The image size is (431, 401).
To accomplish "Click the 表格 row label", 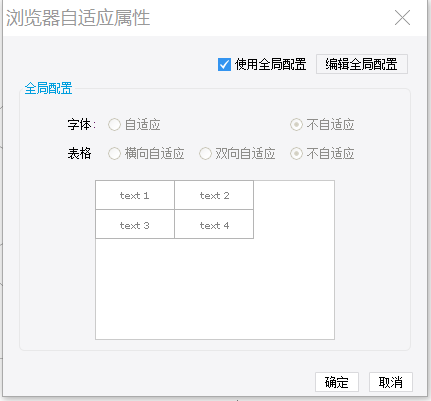I will coord(79,154).
